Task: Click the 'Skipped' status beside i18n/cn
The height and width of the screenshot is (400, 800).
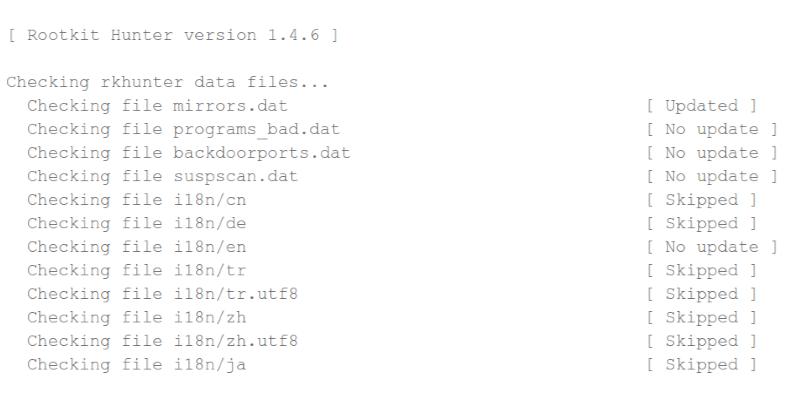Action: pyautogui.click(x=701, y=200)
